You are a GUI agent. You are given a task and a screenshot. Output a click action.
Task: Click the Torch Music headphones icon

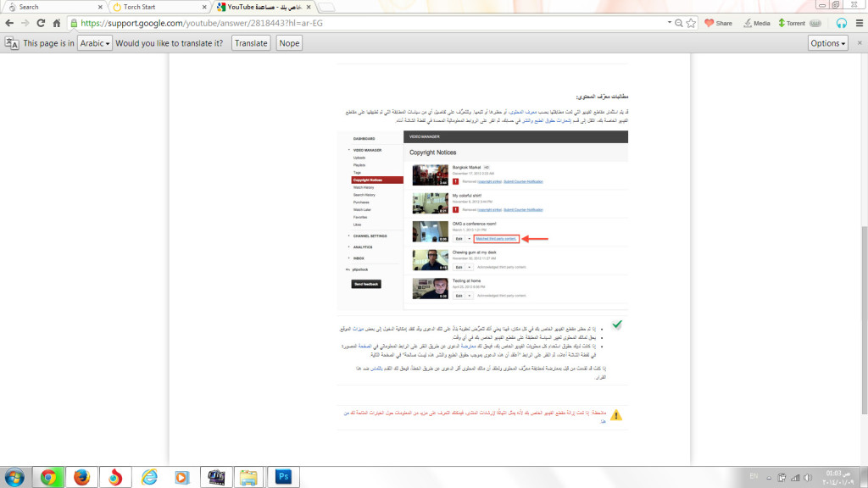842,23
